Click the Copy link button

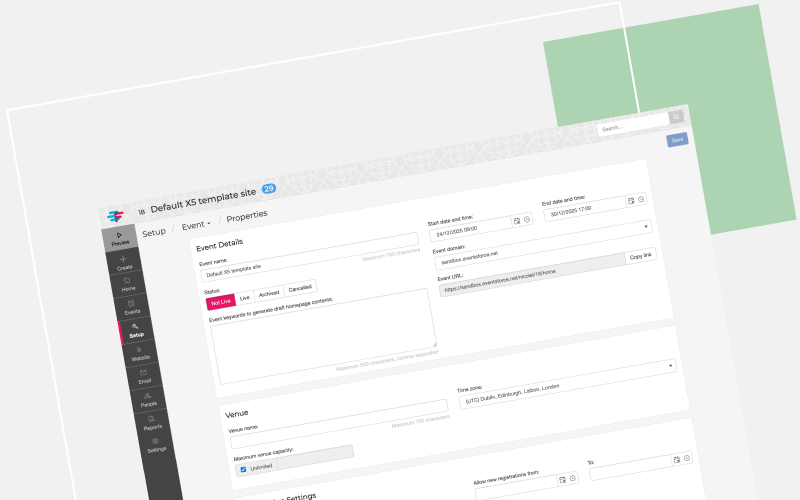(x=641, y=256)
